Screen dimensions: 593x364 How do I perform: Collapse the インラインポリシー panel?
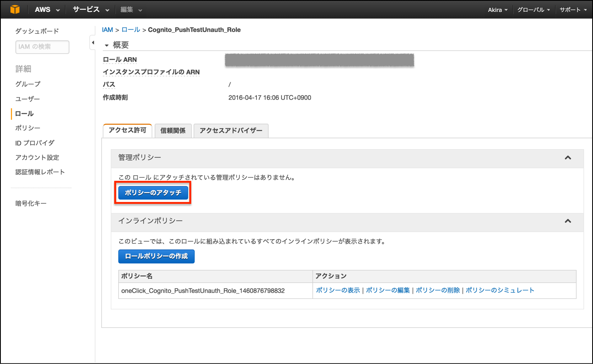tap(568, 222)
